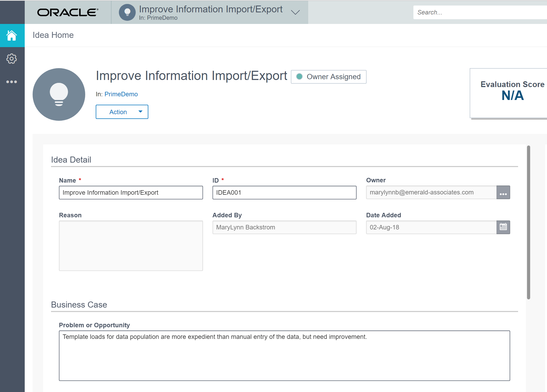Image resolution: width=547 pixels, height=392 pixels.
Task: Click the lightbulb icon in the top header
Action: point(127,12)
